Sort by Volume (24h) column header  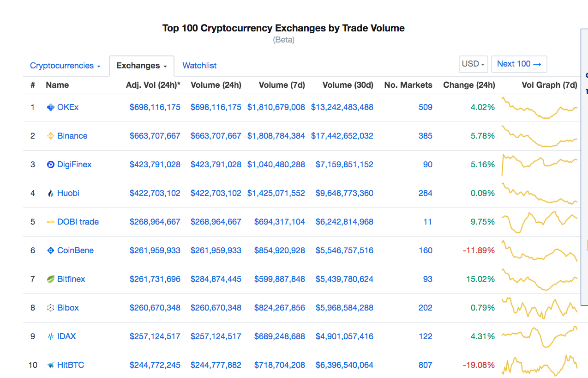point(216,85)
